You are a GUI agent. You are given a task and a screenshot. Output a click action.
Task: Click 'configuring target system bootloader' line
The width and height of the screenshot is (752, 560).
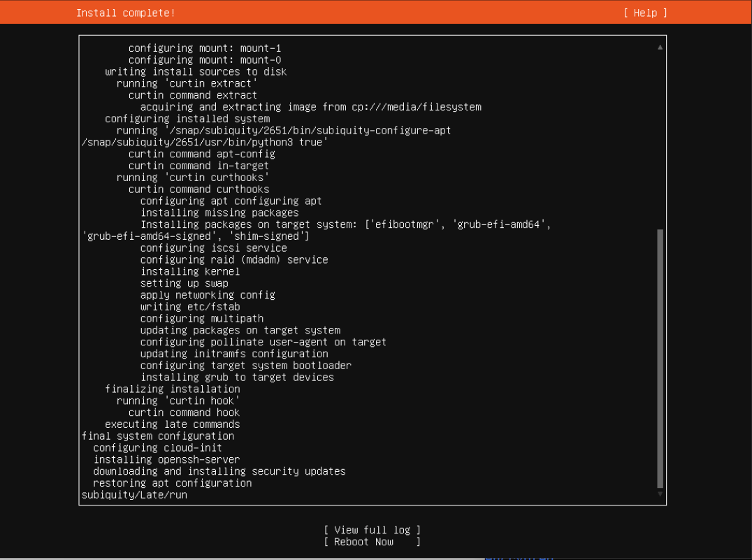[x=246, y=366]
